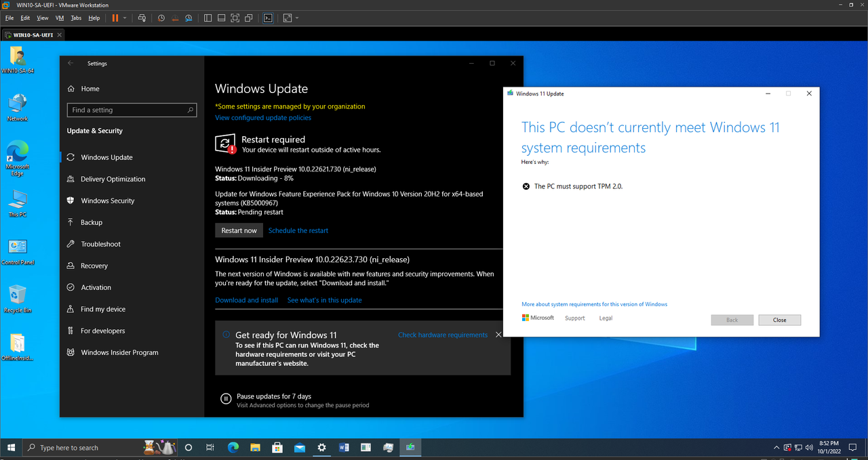This screenshot has width=868, height=460.
Task: Select the Microsoft Edge desktop icon
Action: 18,159
